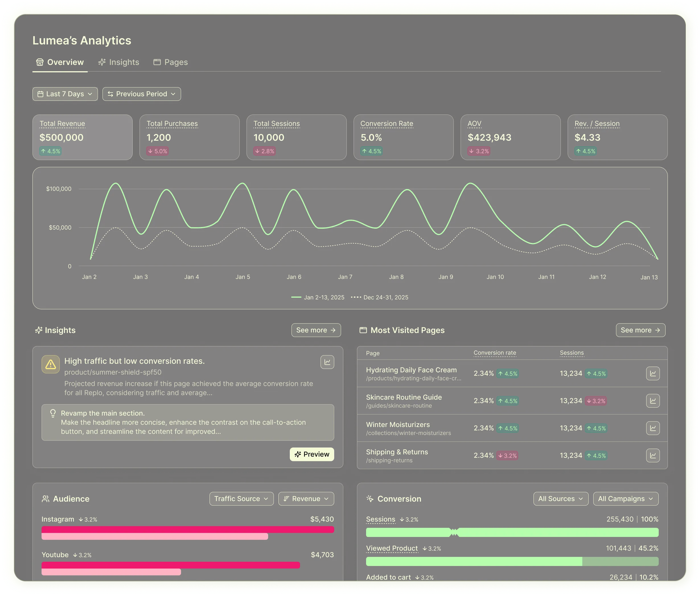This screenshot has width=700, height=595.
Task: Select the Total Revenue metric card
Action: [82, 137]
